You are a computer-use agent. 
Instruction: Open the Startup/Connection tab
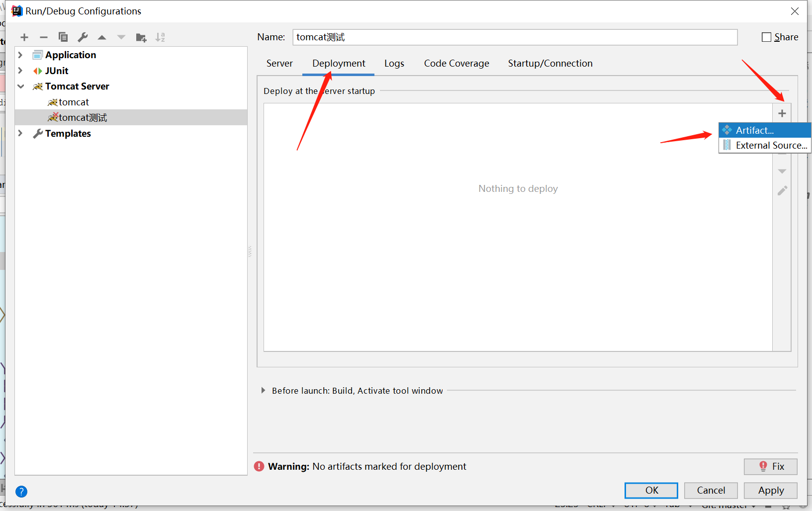[x=550, y=64]
